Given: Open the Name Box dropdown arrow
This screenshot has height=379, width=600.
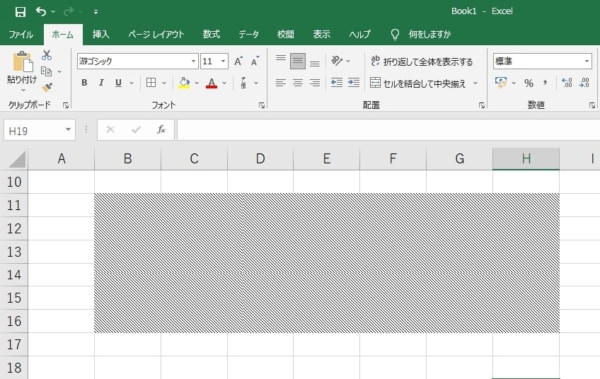Looking at the screenshot, I should [x=68, y=130].
